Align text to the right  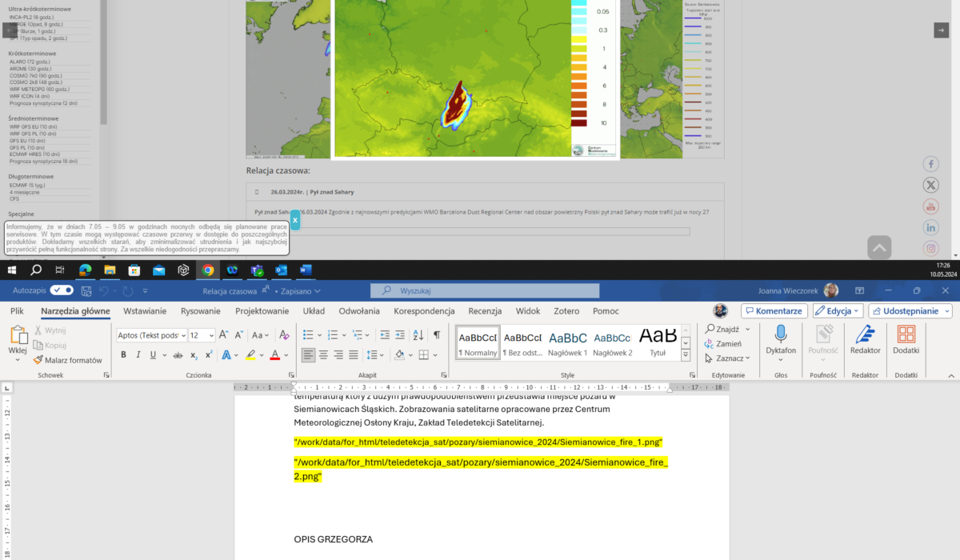tap(339, 354)
